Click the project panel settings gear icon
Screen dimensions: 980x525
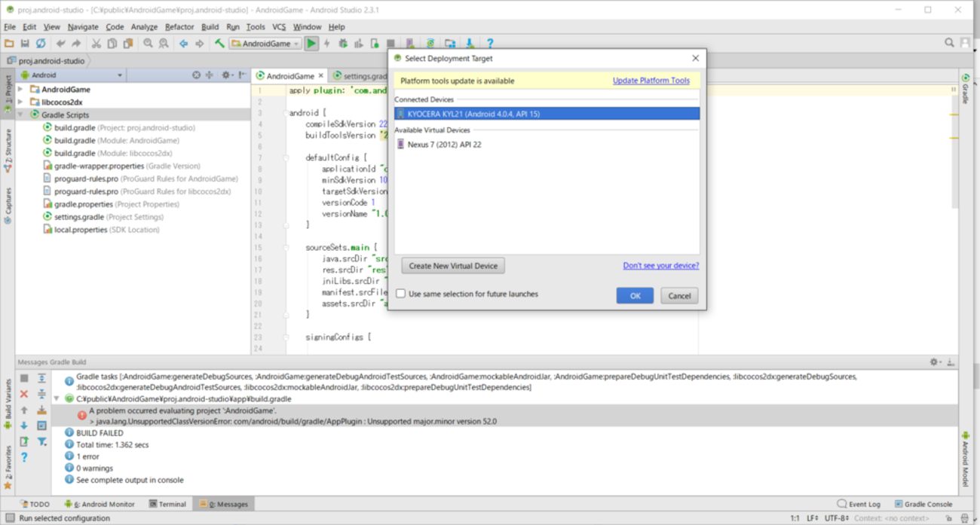[x=225, y=75]
